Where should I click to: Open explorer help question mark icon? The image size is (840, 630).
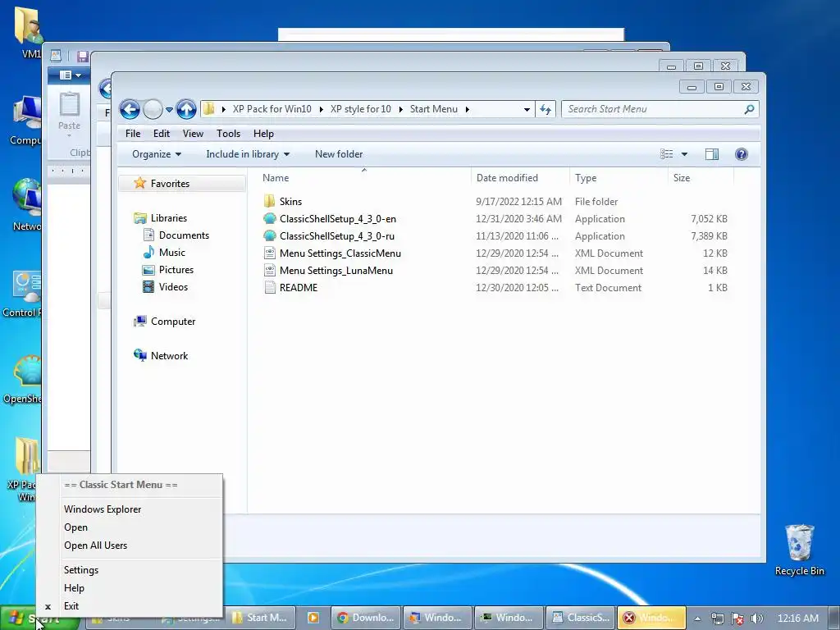(x=742, y=154)
